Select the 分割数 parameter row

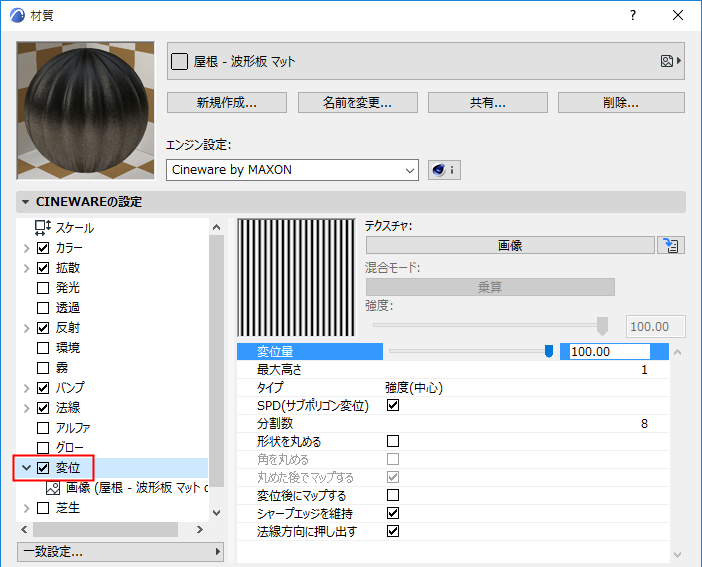tap(453, 424)
